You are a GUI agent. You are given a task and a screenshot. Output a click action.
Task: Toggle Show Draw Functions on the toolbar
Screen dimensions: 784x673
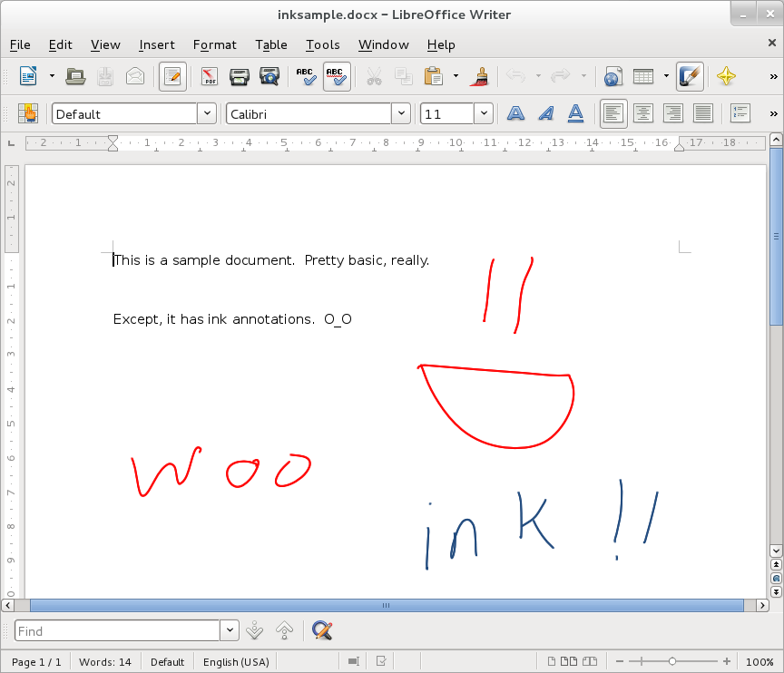point(689,76)
